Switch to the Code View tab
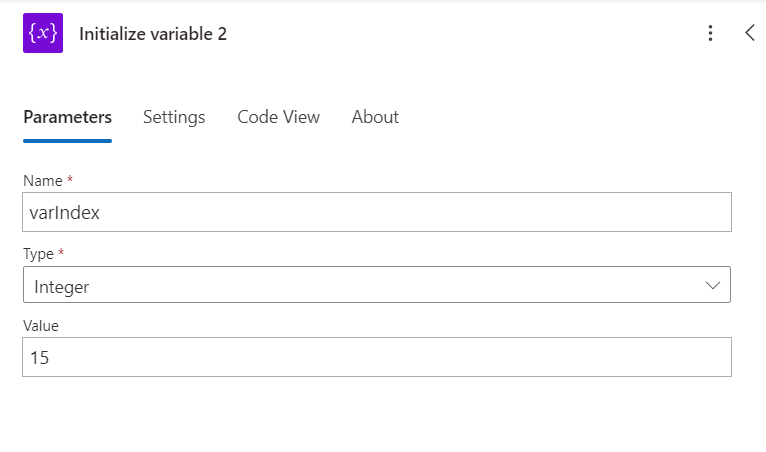The image size is (766, 452). point(278,117)
